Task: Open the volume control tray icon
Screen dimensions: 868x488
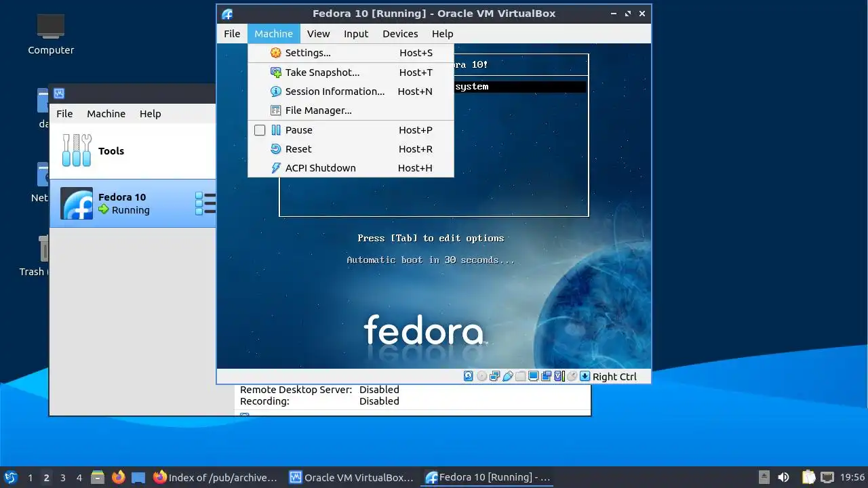Action: [x=783, y=477]
